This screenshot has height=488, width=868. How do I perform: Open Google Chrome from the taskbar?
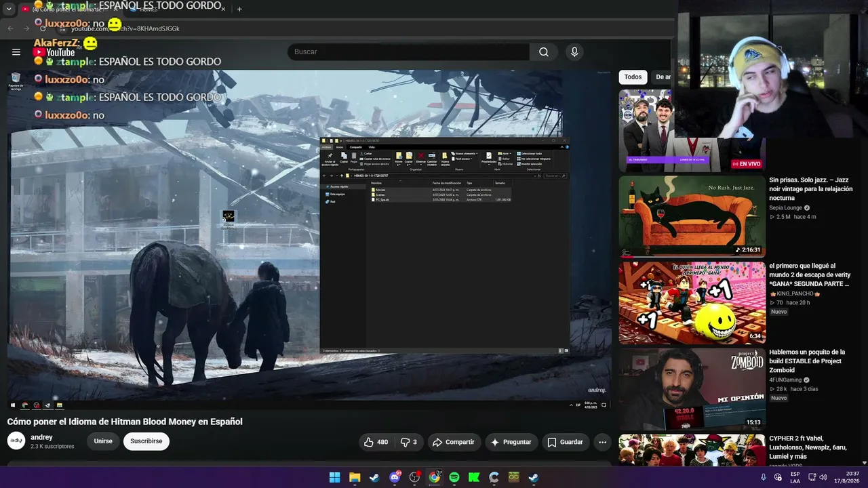(x=434, y=477)
